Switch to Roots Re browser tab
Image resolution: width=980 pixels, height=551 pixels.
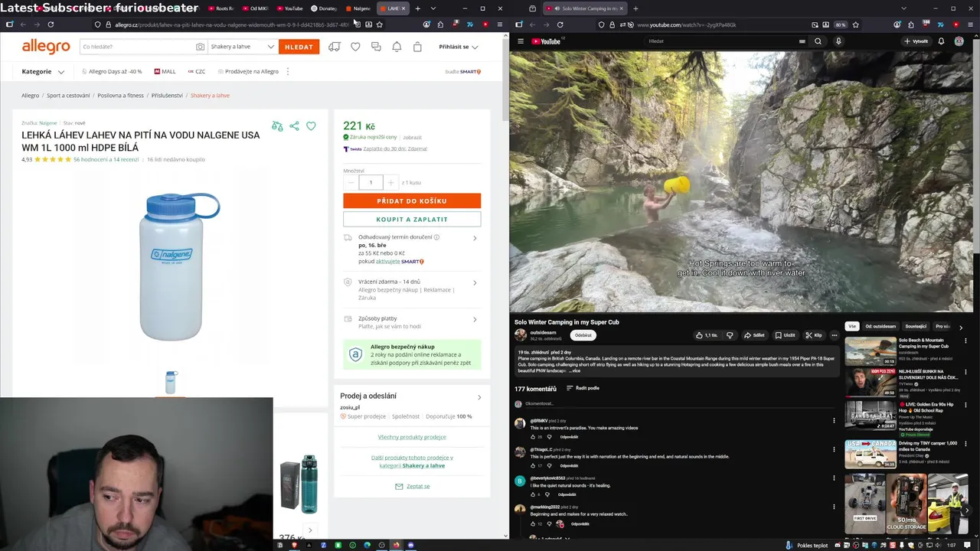(x=221, y=8)
